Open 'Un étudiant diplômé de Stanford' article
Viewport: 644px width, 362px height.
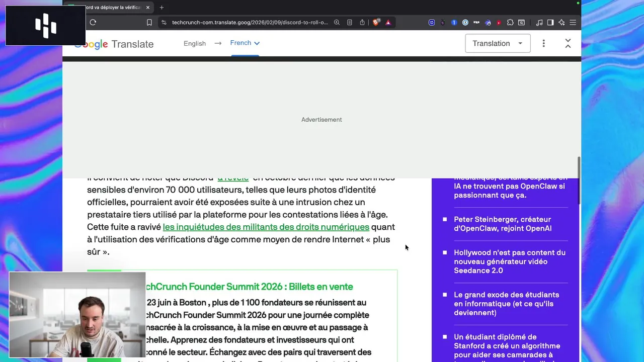click(507, 348)
